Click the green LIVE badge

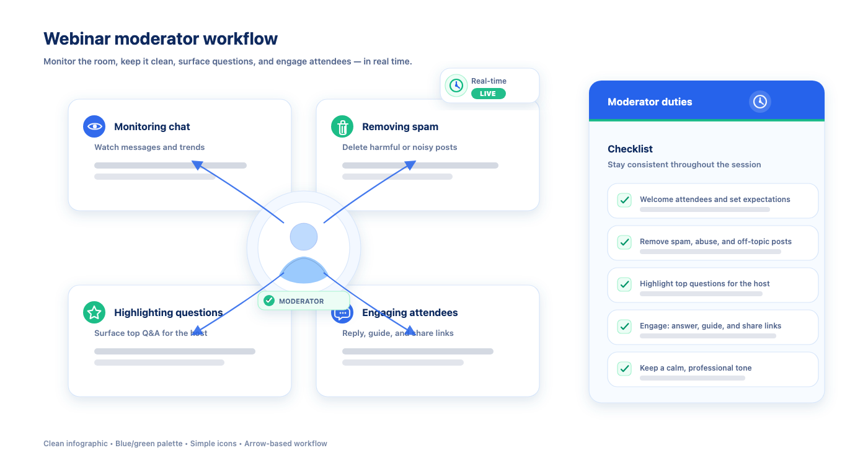click(488, 94)
